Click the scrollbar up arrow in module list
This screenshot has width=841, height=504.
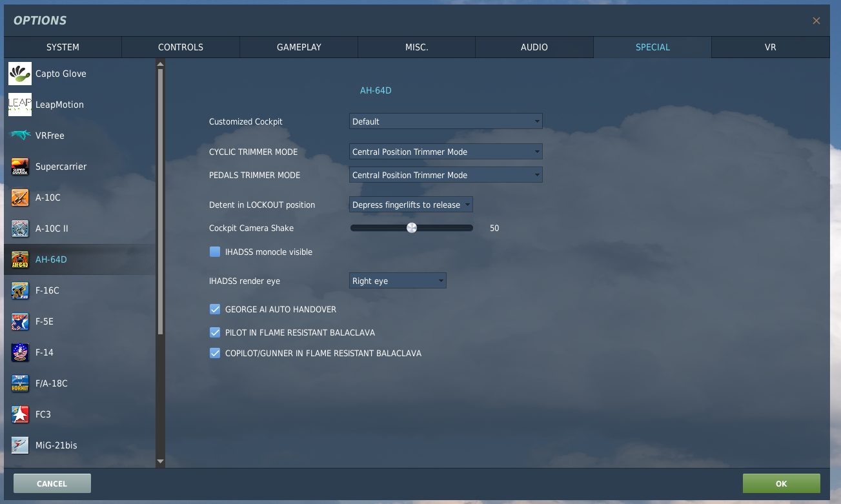[x=160, y=63]
